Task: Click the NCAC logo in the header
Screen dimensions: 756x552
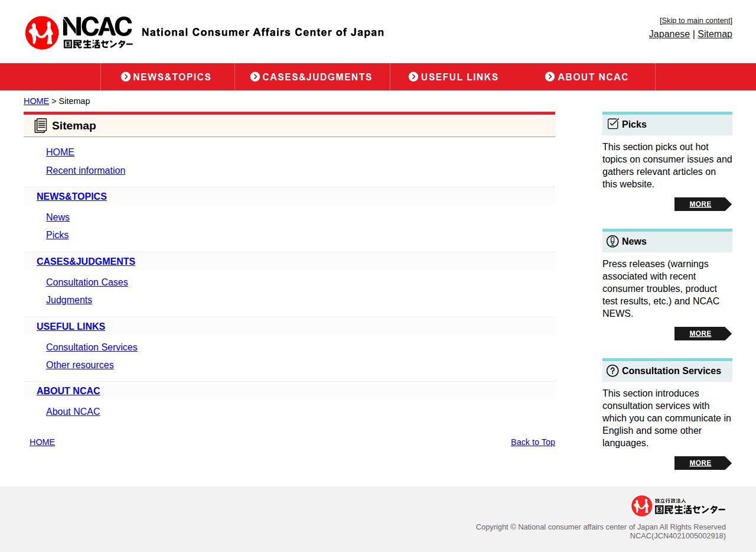Action: tap(79, 33)
